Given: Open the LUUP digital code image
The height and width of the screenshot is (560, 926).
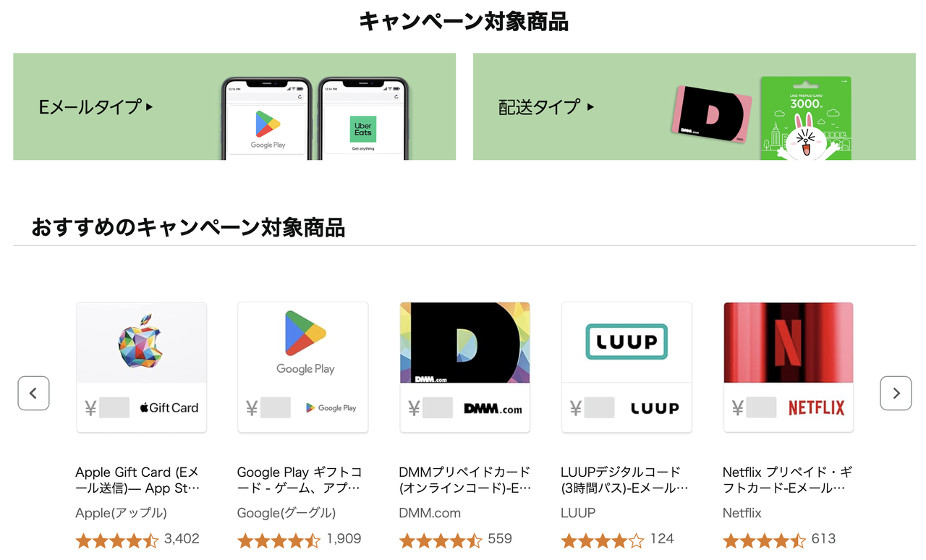Looking at the screenshot, I should [626, 368].
